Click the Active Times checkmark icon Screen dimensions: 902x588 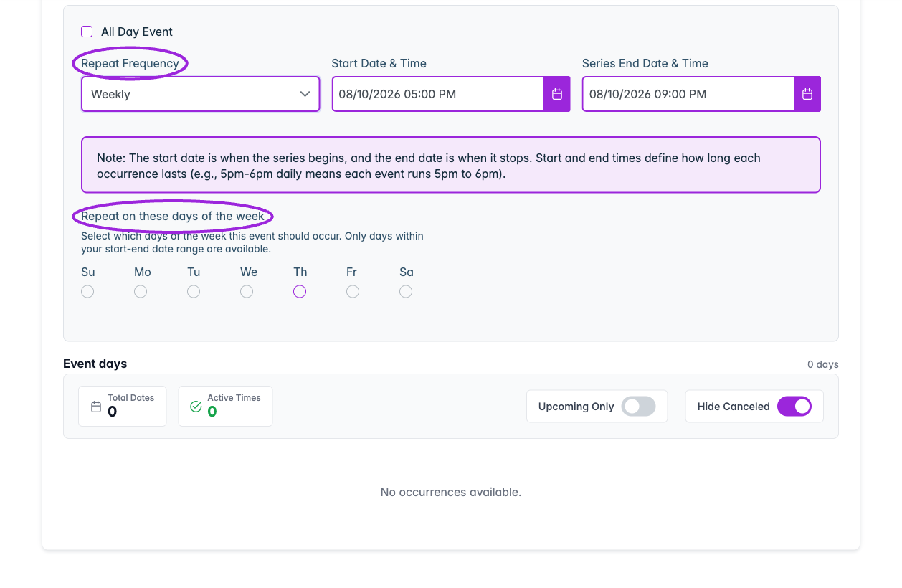pyautogui.click(x=196, y=407)
